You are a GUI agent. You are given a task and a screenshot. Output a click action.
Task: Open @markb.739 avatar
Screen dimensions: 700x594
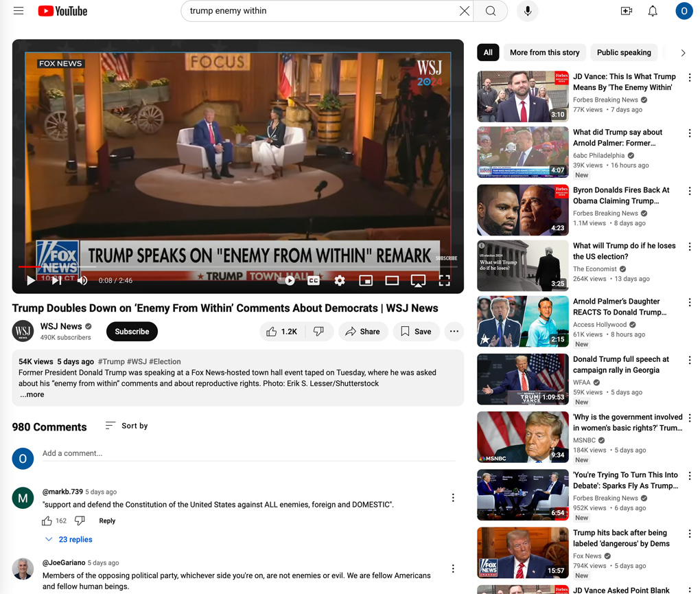23,498
